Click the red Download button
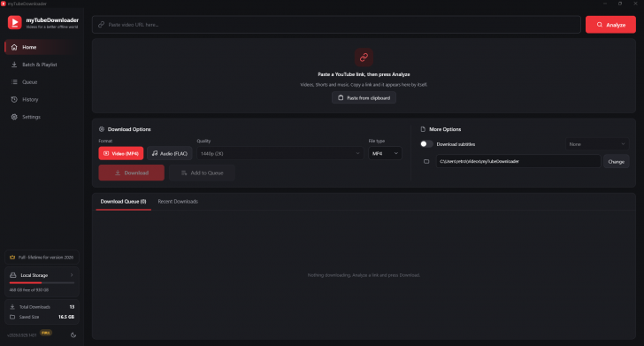The height and width of the screenshot is (346, 644). [x=132, y=173]
